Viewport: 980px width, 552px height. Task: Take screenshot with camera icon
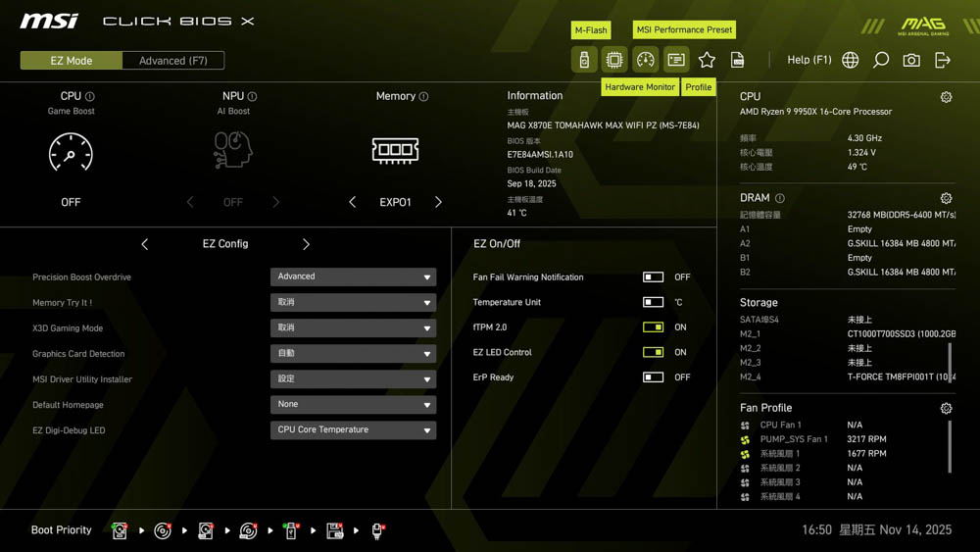911,60
